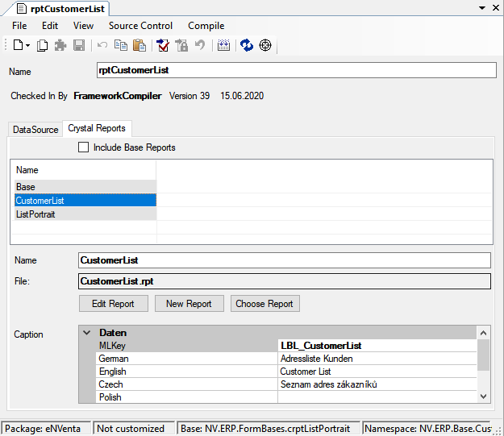This screenshot has width=504, height=436.
Task: Click the caption grid scroll up arrow
Action: pos(483,333)
